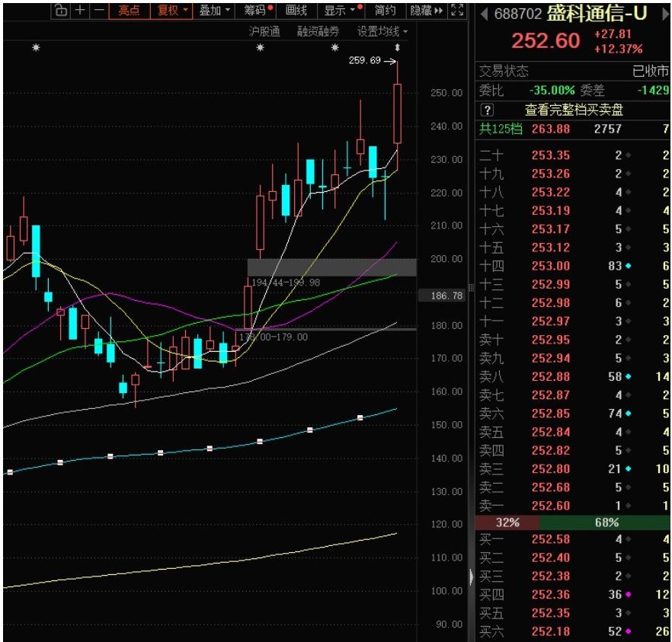Viewport: 672px width, 642px height.
Task: Zoom in the chart with plus button
Action: tap(80, 10)
